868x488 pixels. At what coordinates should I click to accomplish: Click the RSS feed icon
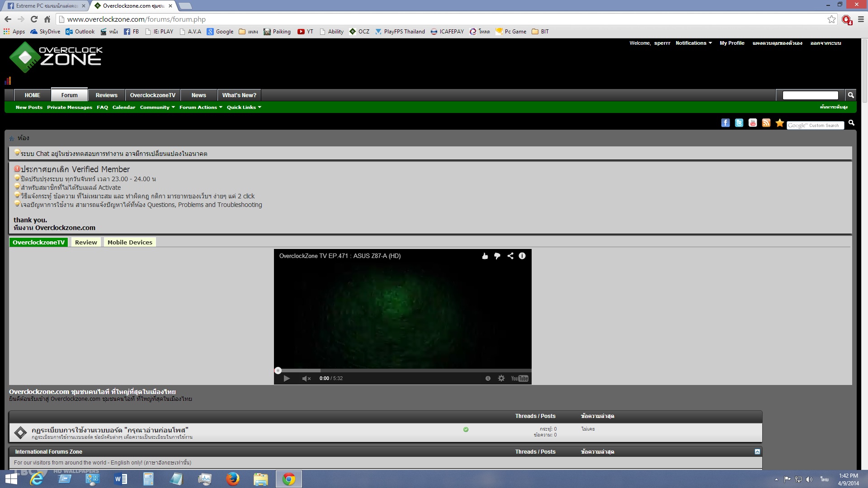(x=766, y=123)
